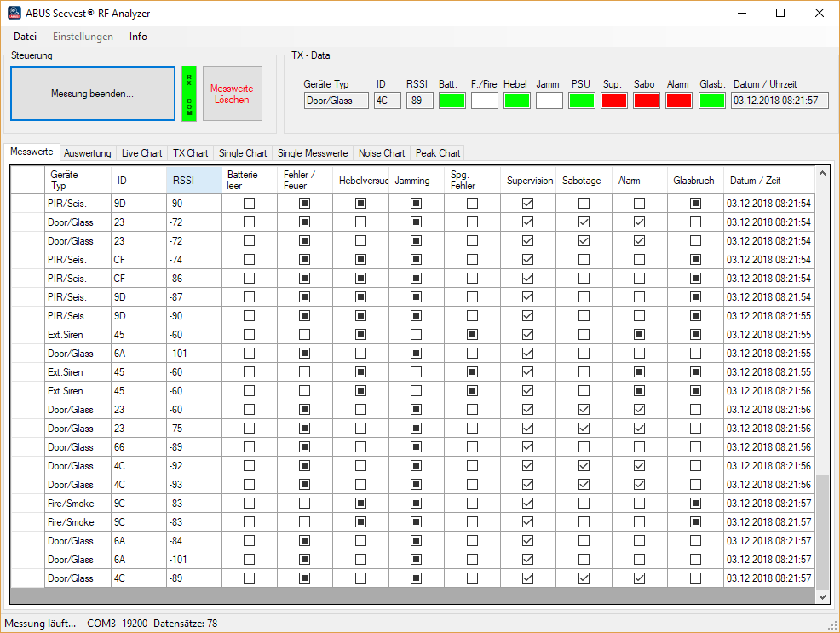
Task: Toggle Alarm checkbox in the ID 66 row
Action: tap(639, 447)
